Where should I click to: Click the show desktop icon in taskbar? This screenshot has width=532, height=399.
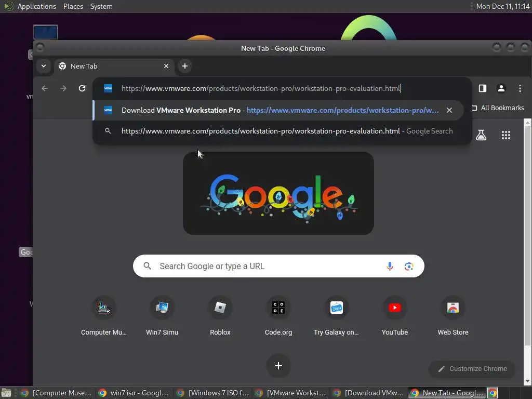6,393
